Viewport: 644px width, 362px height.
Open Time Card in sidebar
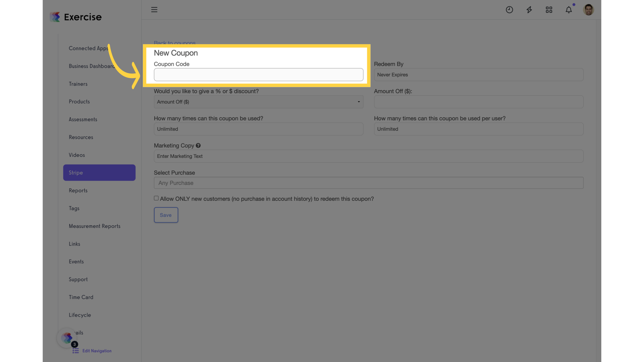(x=81, y=297)
